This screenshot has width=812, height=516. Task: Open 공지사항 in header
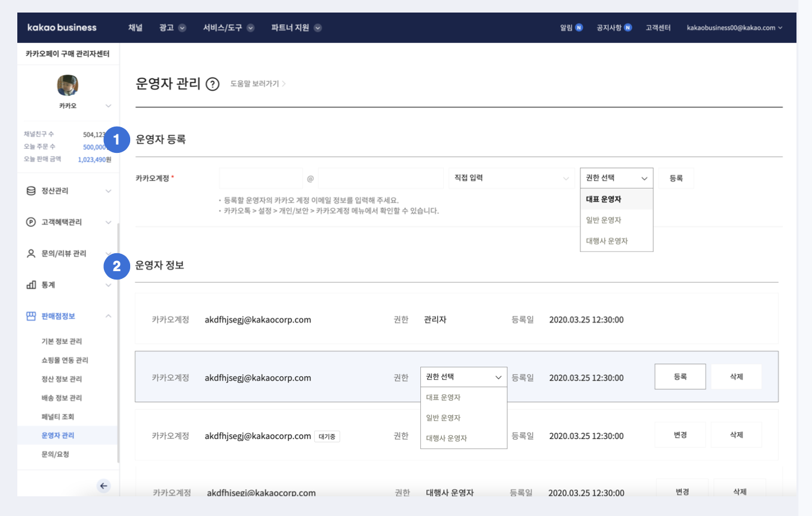(614, 27)
